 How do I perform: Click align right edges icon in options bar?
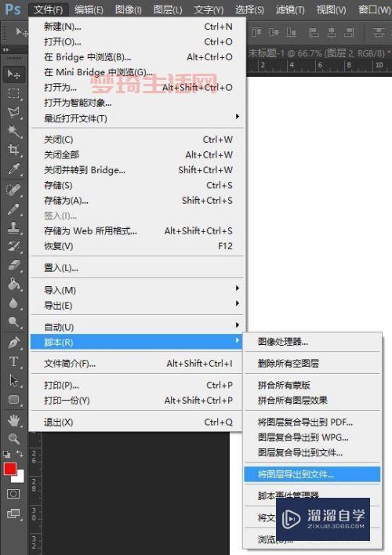coord(349,33)
